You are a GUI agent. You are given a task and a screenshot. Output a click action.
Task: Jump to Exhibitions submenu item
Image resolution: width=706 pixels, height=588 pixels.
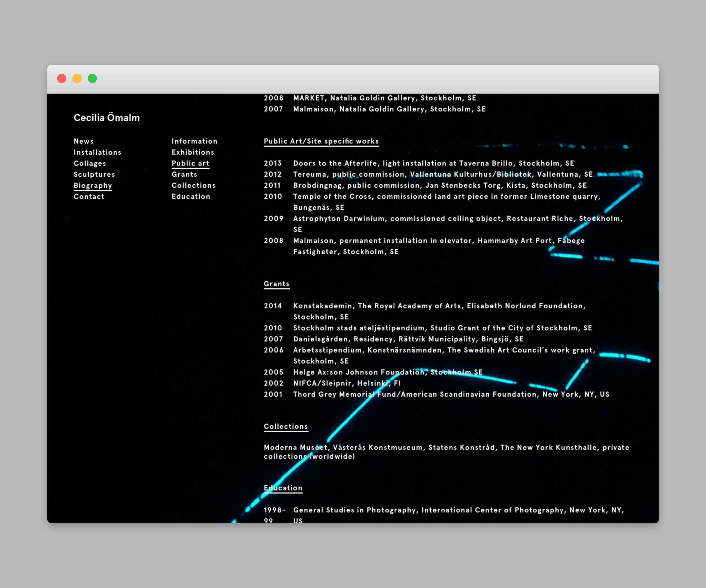(193, 152)
